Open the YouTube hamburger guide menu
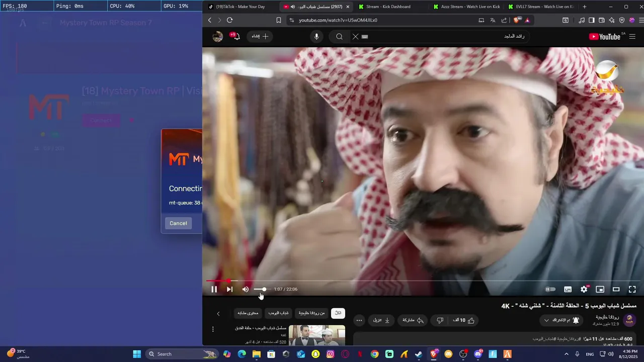644x362 pixels. [632, 36]
